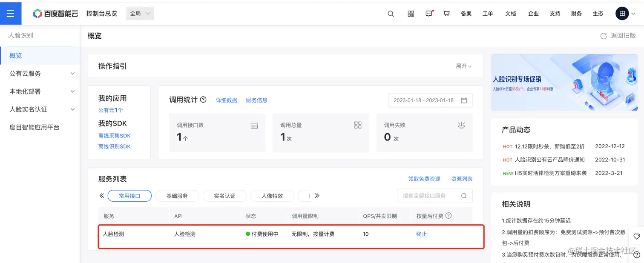Viewport: 644px width, 263px height.
Task: Open 生态 in the top navigation
Action: (598, 14)
